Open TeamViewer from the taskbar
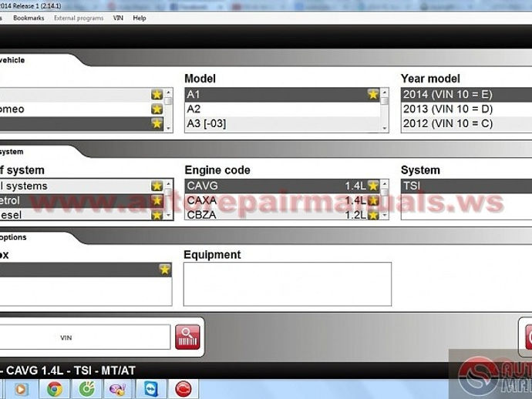Viewport: 532px width, 399px height. point(151,389)
